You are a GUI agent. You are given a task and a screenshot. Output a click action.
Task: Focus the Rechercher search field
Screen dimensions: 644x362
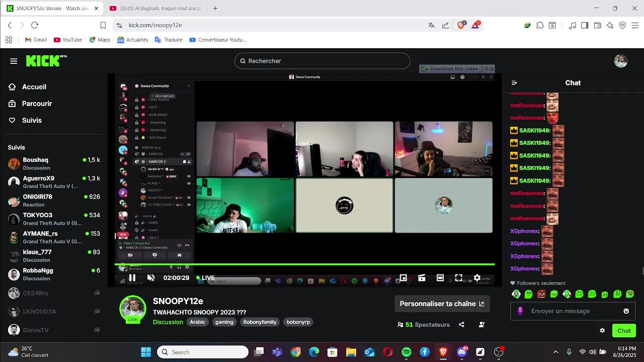coord(322,61)
